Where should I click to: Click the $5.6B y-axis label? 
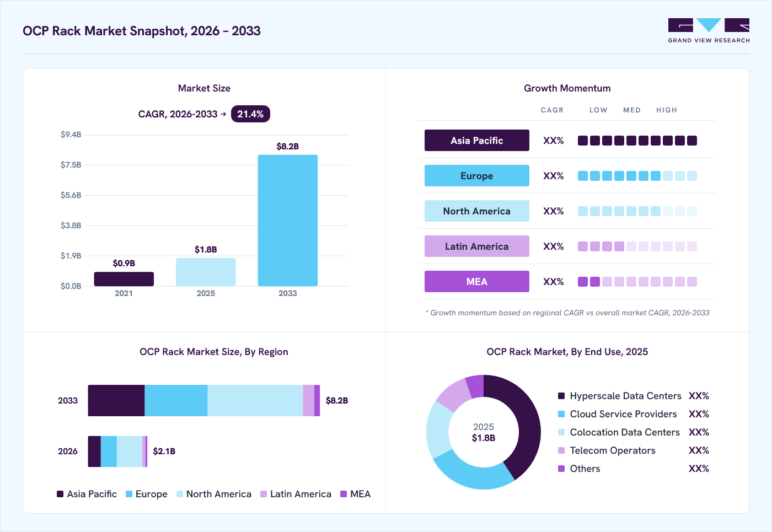(x=71, y=195)
